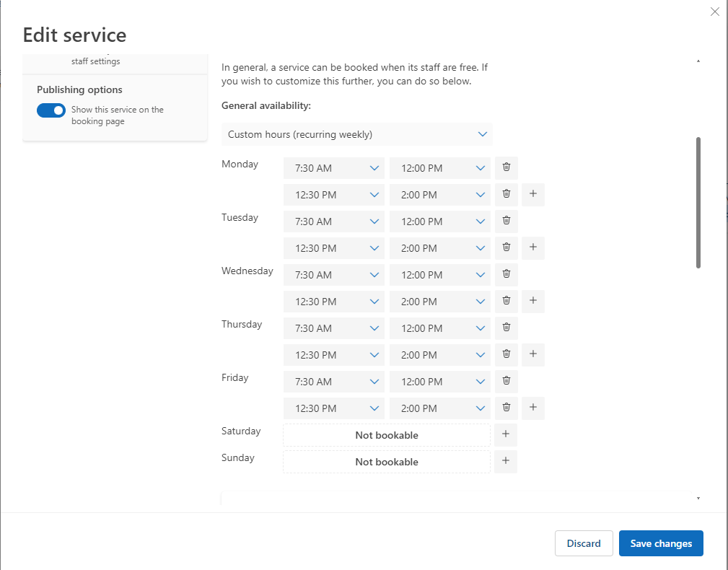Click the vertical scrollbar thumb
The width and height of the screenshot is (728, 570).
pos(698,202)
